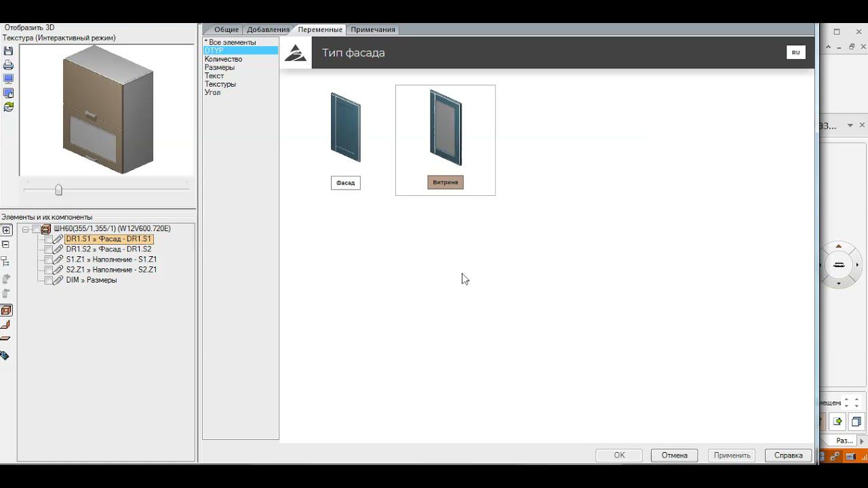Viewport: 868px width, 488px height.
Task: Expand all tree elements with plus icon
Action: coord(7,230)
